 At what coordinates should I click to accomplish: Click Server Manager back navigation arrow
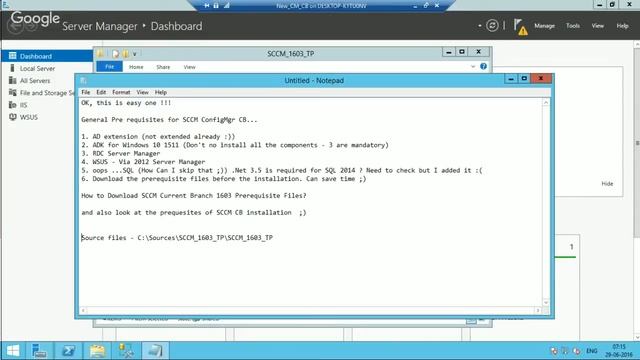(x=16, y=27)
